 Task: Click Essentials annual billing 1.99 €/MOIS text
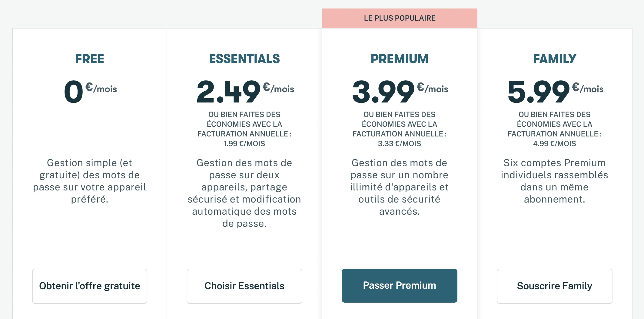coord(244,143)
